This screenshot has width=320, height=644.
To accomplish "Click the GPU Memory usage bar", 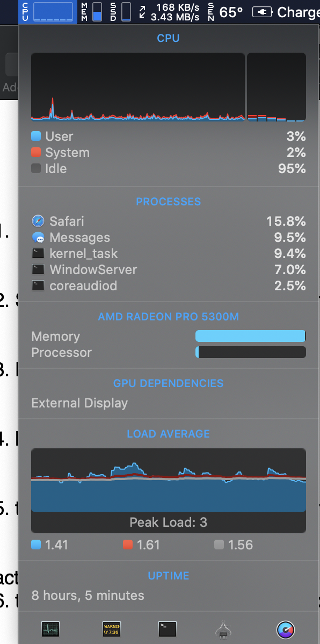I will pos(251,336).
